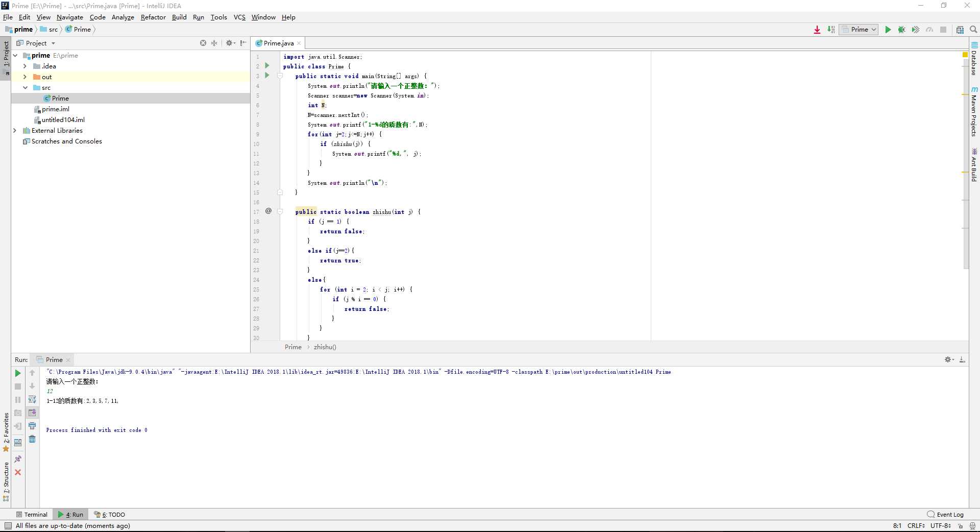980x532 pixels.
Task: Open Project panel gear settings
Action: [x=230, y=43]
